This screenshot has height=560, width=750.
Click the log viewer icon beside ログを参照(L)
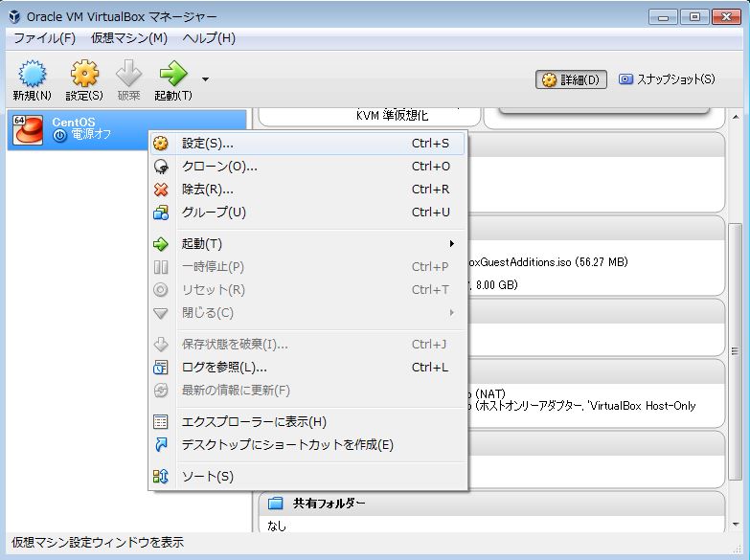click(161, 368)
